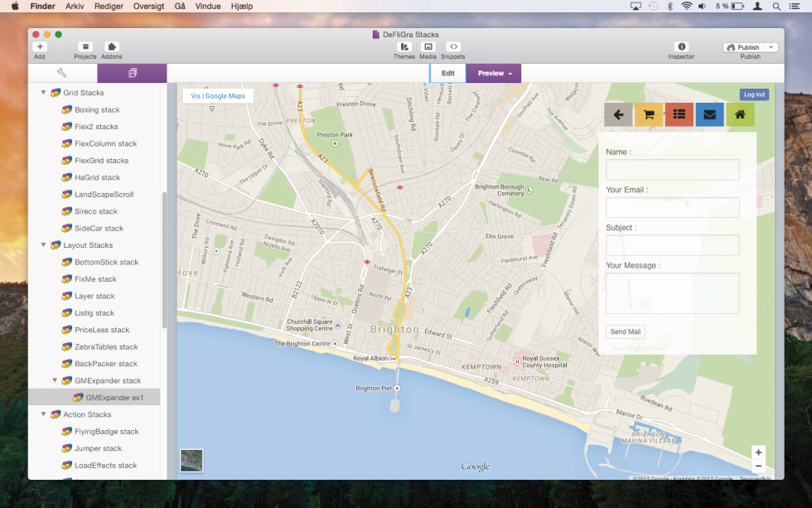This screenshot has width=812, height=508.
Task: Select the FlexColumn stack page
Action: pos(106,143)
